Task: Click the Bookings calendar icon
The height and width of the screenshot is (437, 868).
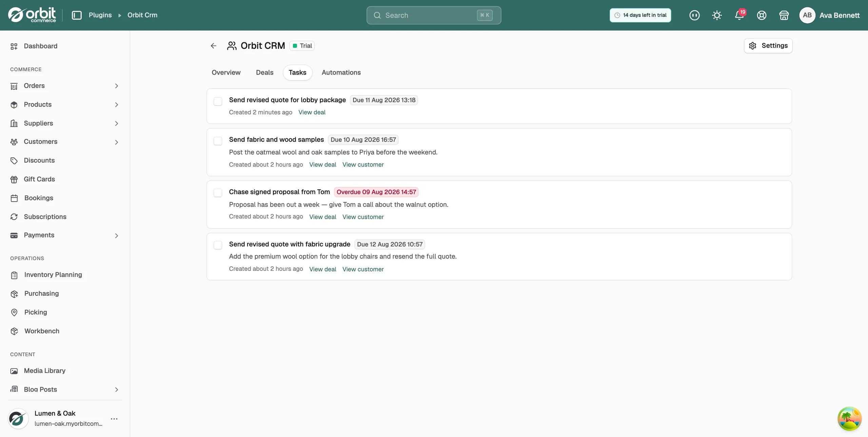Action: click(14, 198)
